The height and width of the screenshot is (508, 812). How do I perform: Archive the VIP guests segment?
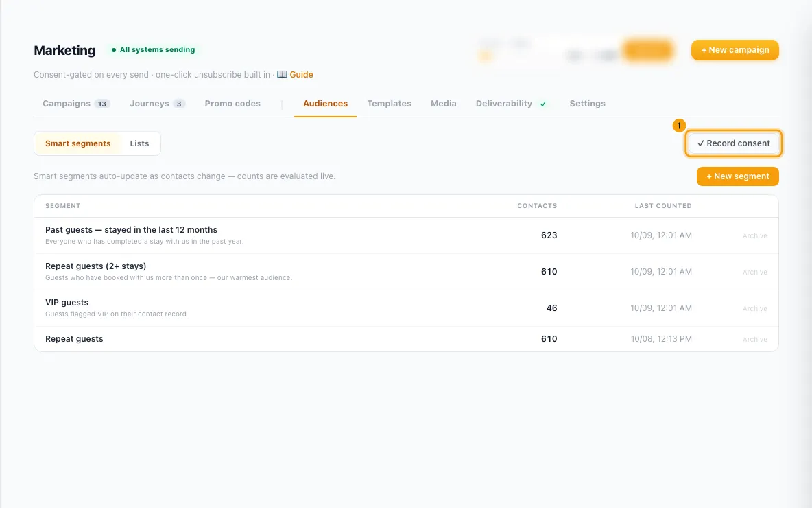pyautogui.click(x=754, y=308)
